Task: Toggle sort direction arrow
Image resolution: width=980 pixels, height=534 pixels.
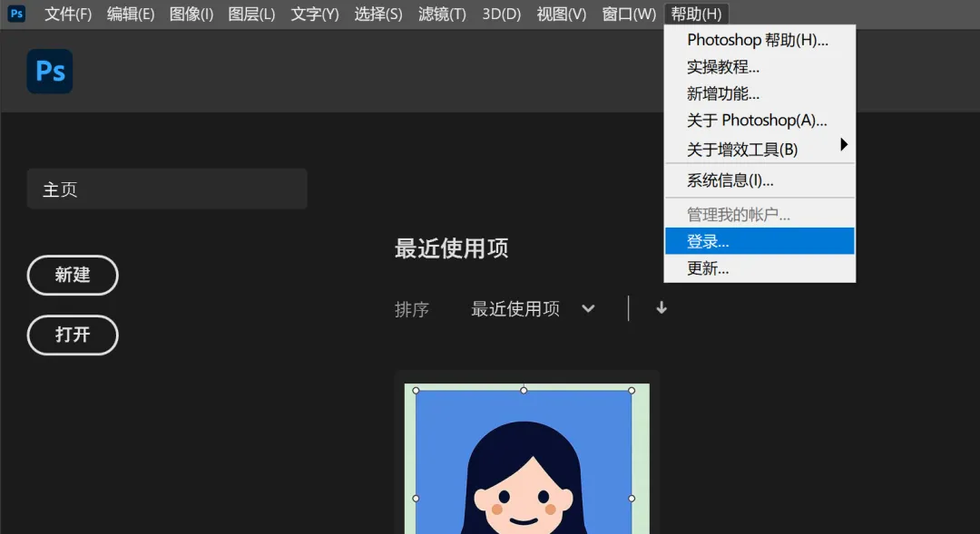Action: 661,308
